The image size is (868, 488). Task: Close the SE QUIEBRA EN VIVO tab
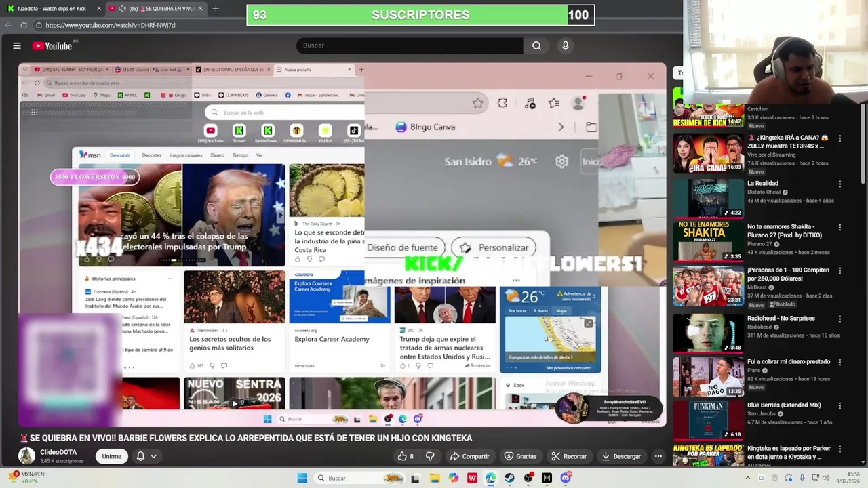click(201, 9)
